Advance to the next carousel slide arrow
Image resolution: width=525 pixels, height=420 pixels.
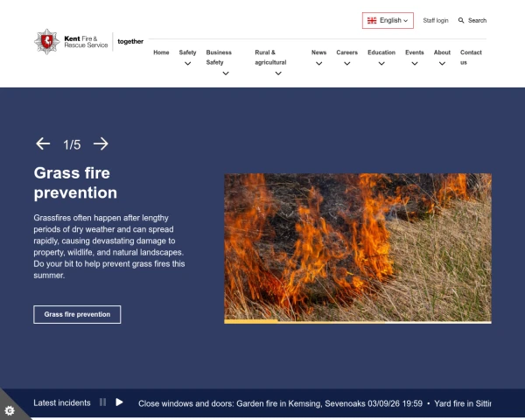click(x=101, y=143)
